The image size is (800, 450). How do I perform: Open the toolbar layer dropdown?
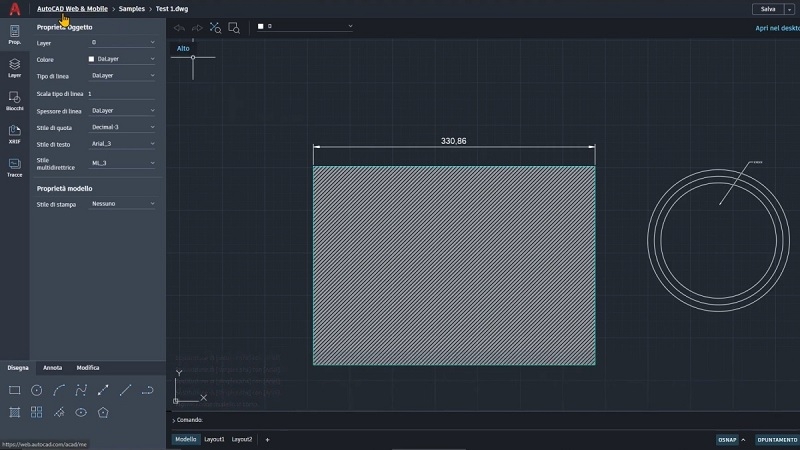305,26
